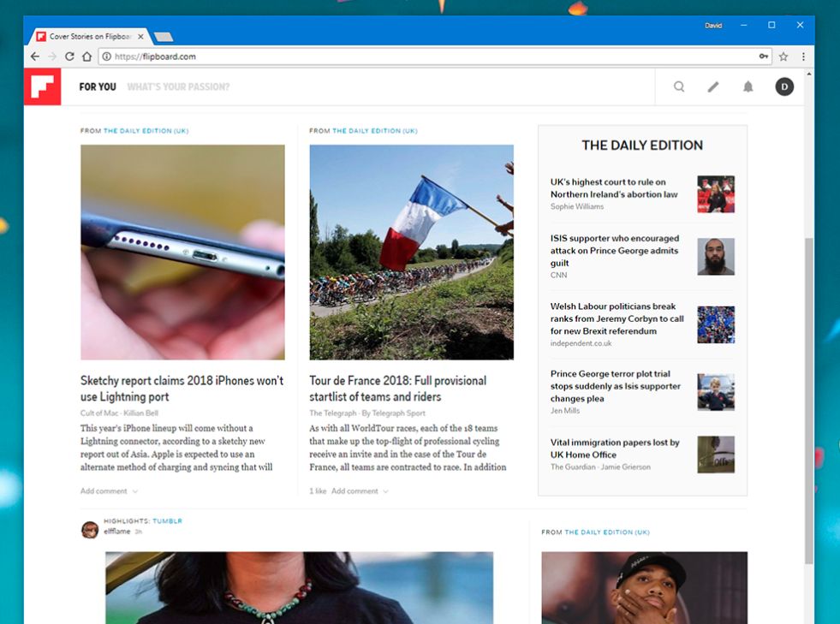
Task: Click 'The Telegraph · By Telegraph Sport' byline
Action: point(367,413)
